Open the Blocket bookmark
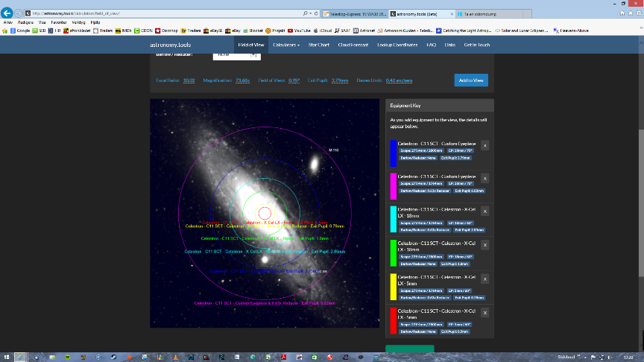Screen dimensions: 644x362 point(253,31)
